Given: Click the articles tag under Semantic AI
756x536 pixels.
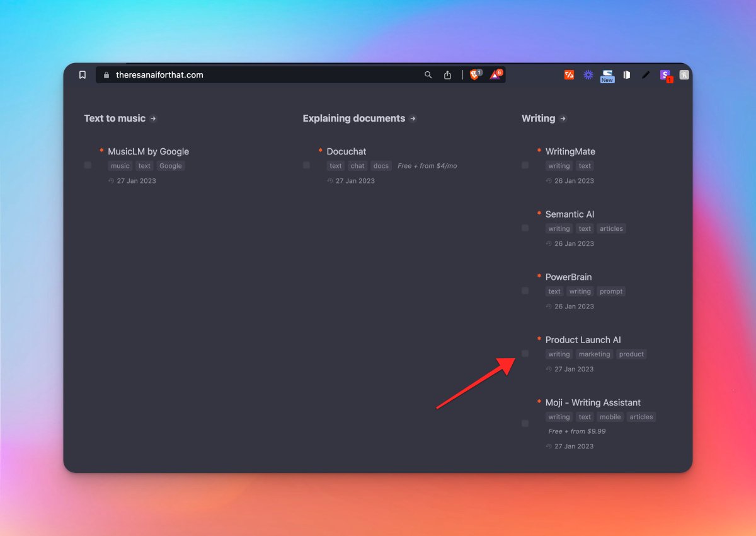Looking at the screenshot, I should click(611, 229).
